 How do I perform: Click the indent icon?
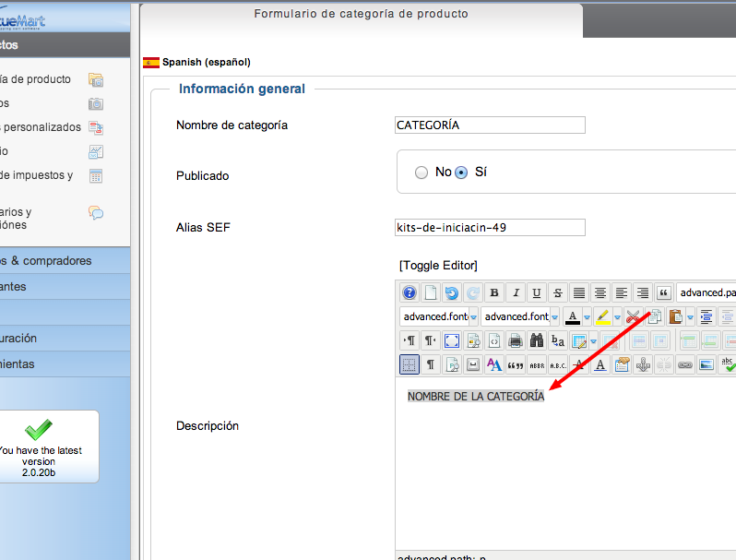[706, 316]
